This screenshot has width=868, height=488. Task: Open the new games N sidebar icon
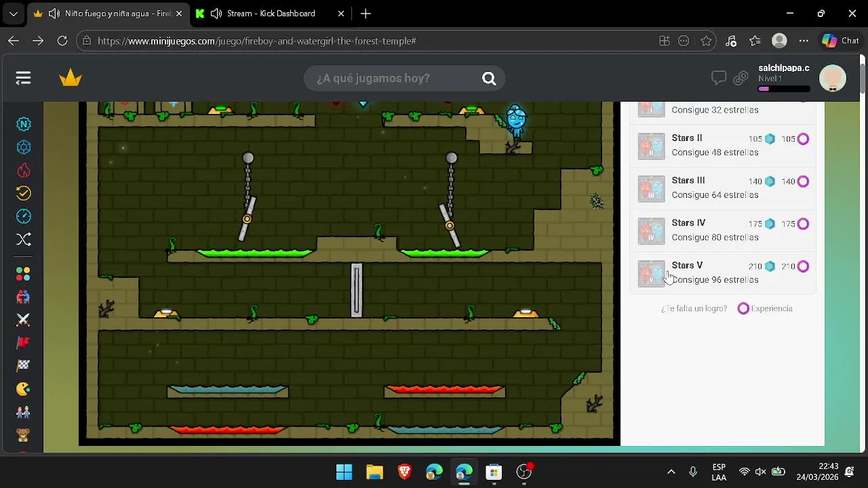(x=24, y=124)
